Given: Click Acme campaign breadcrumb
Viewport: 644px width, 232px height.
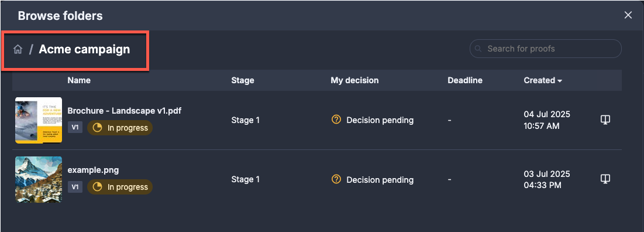Looking at the screenshot, I should coord(84,49).
